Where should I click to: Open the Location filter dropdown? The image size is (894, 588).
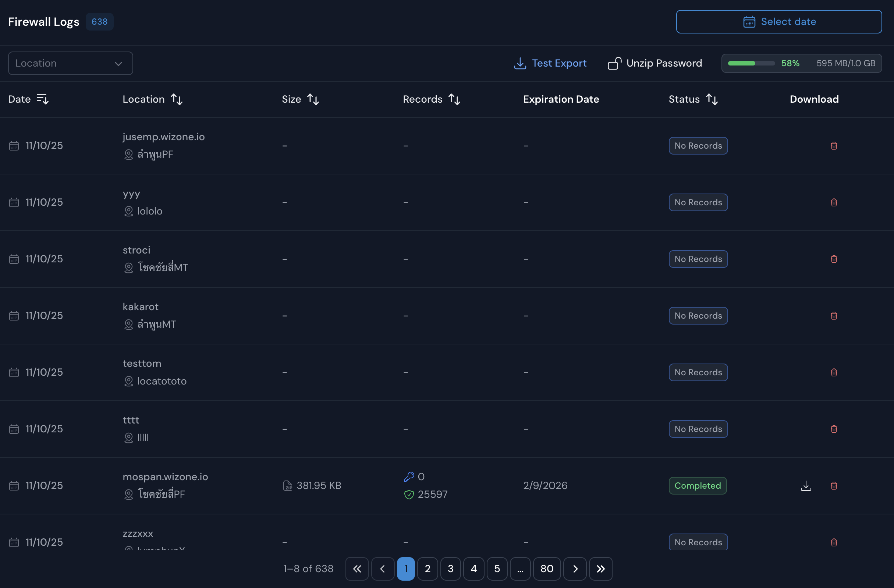[71, 63]
